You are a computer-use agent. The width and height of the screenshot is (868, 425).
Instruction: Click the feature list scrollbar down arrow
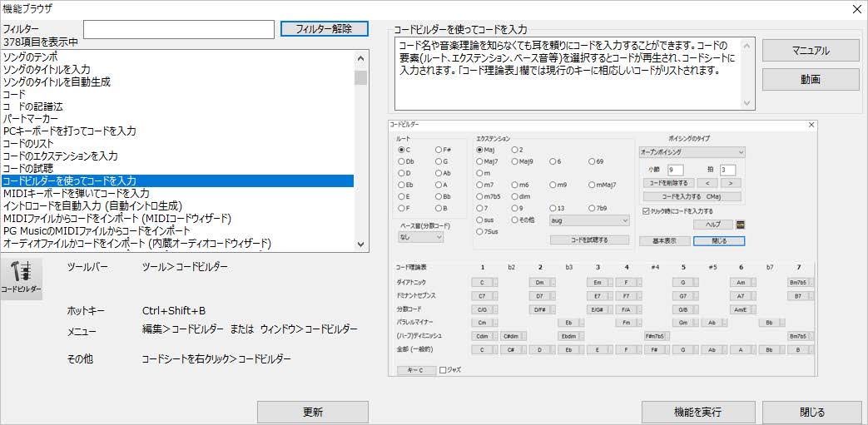(361, 244)
